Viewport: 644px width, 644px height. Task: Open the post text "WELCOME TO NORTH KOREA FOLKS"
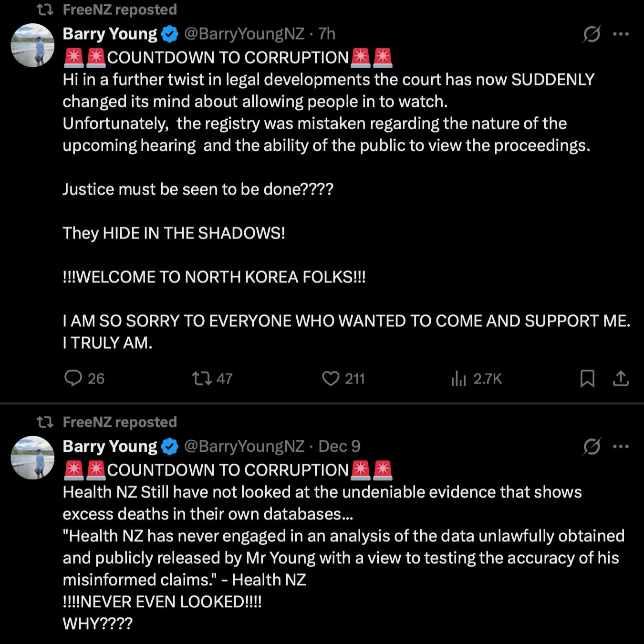click(214, 277)
